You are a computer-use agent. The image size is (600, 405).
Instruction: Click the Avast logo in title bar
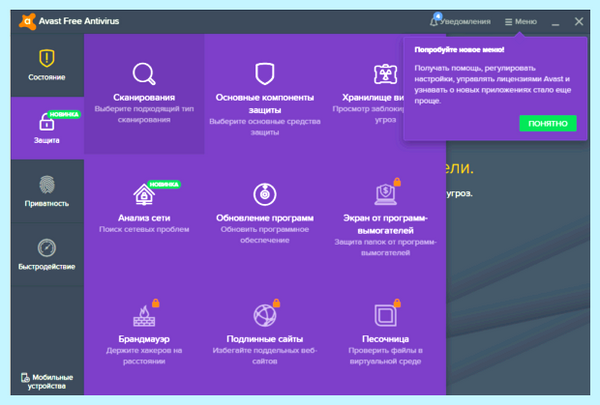27,21
